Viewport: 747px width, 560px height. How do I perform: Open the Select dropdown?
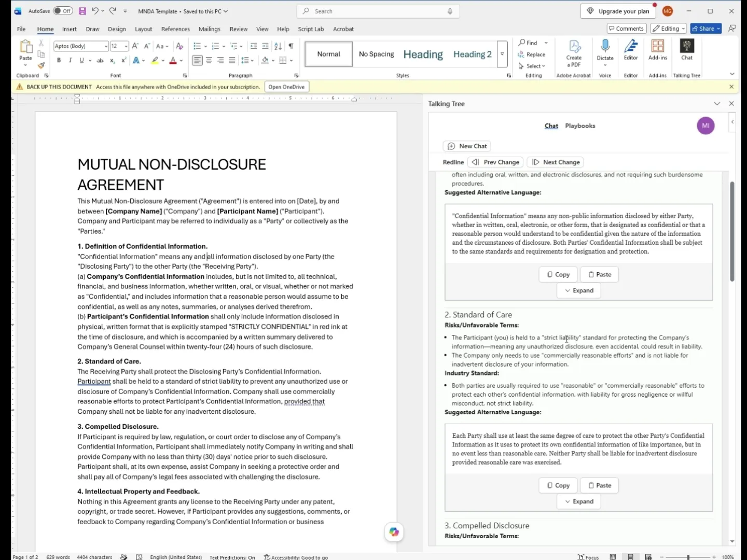(532, 66)
